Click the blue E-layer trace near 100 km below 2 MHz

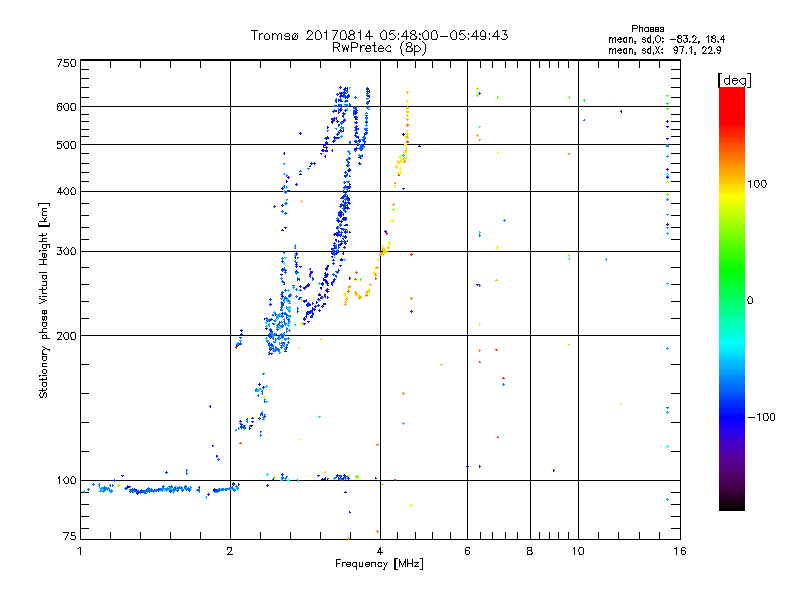point(162,489)
